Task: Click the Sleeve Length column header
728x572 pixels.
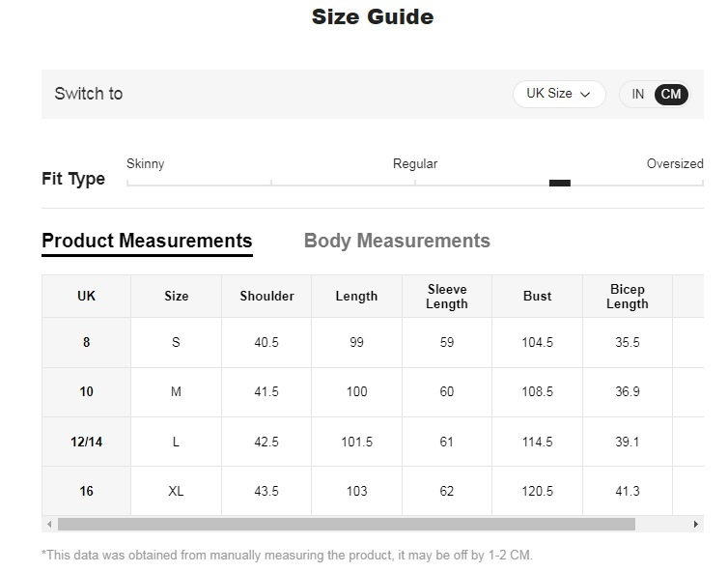Action: tap(447, 297)
